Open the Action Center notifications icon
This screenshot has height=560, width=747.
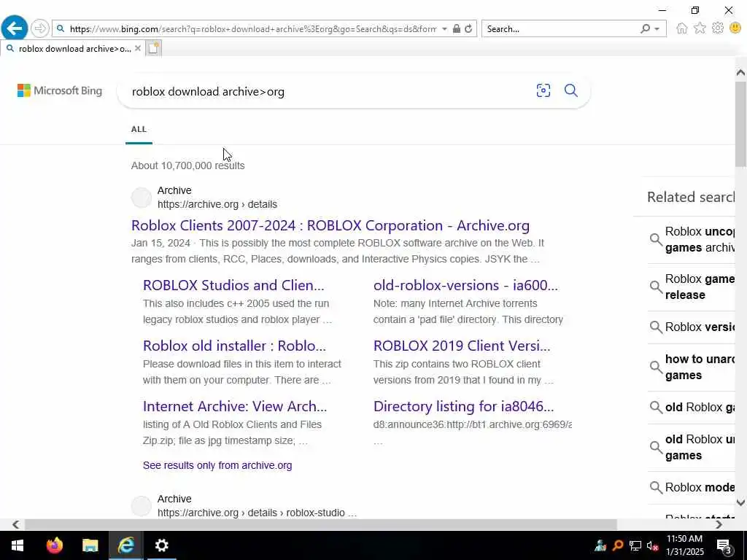click(x=724, y=546)
